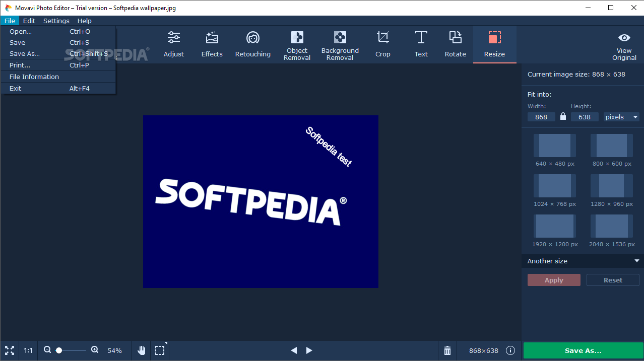
Task: Open the Help menu
Action: click(85, 21)
